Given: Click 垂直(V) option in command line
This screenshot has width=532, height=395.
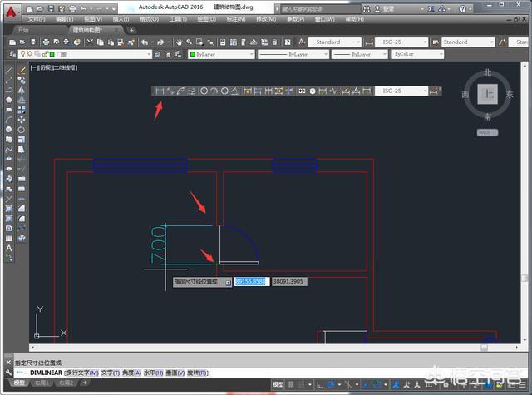Looking at the screenshot, I should coord(175,373).
